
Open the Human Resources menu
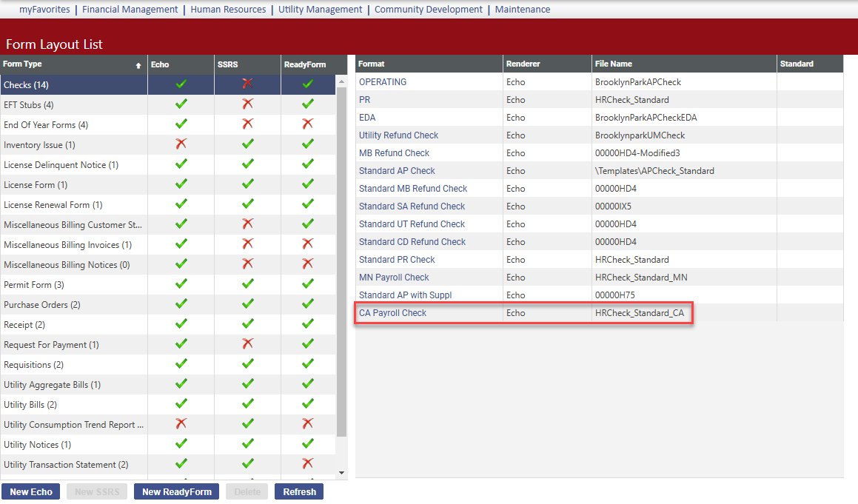228,10
